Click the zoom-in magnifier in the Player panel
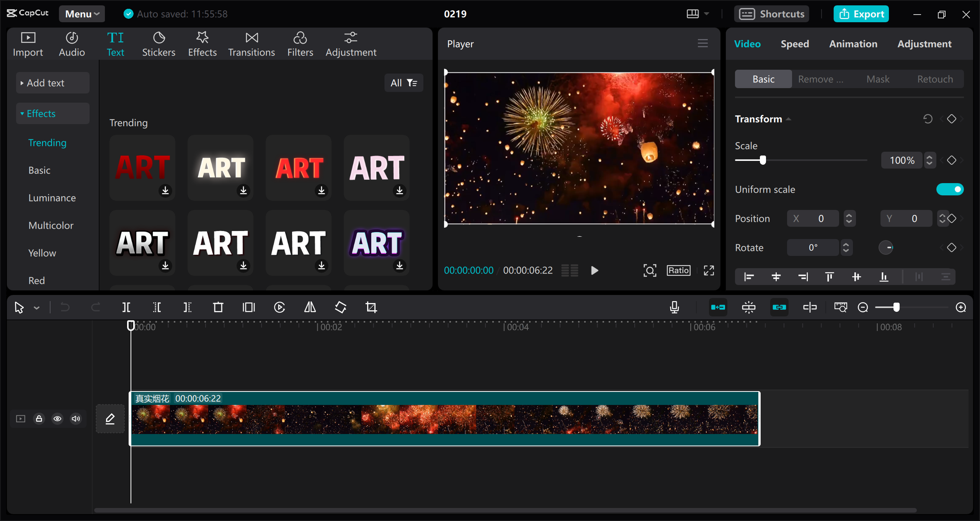Screen dimensions: 980x521 650,270
